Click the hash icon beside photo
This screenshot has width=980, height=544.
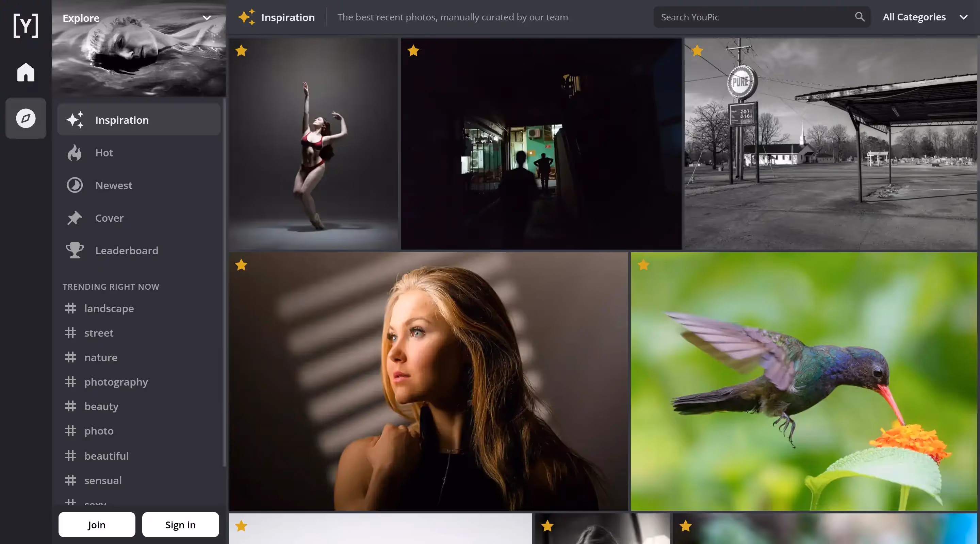pos(71,431)
